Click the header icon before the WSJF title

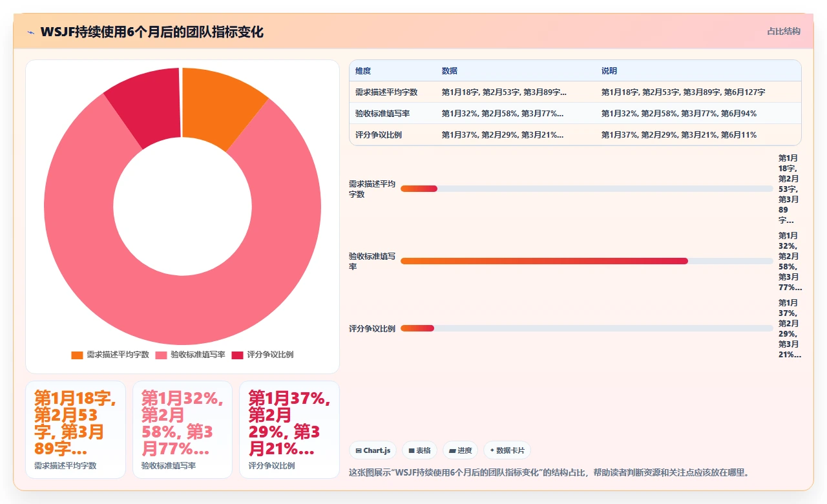(30, 32)
